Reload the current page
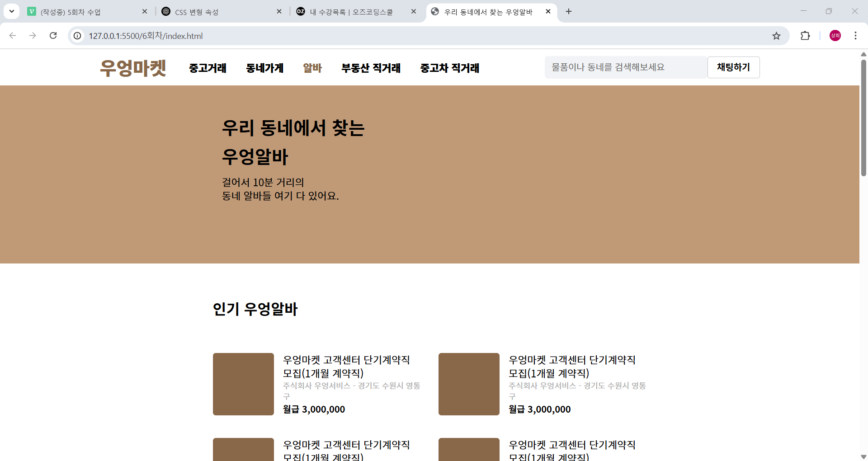 pos(53,36)
